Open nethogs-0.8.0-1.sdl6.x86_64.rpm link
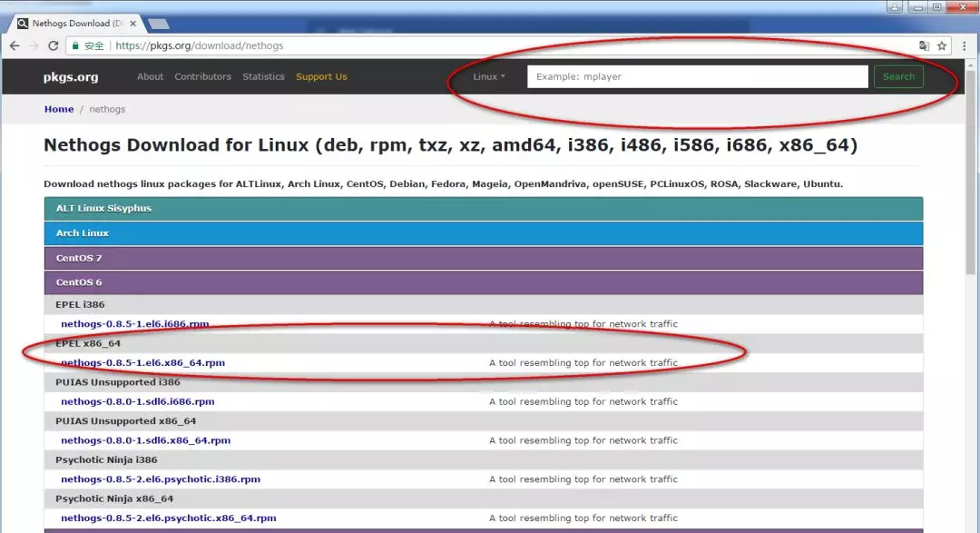 (145, 440)
